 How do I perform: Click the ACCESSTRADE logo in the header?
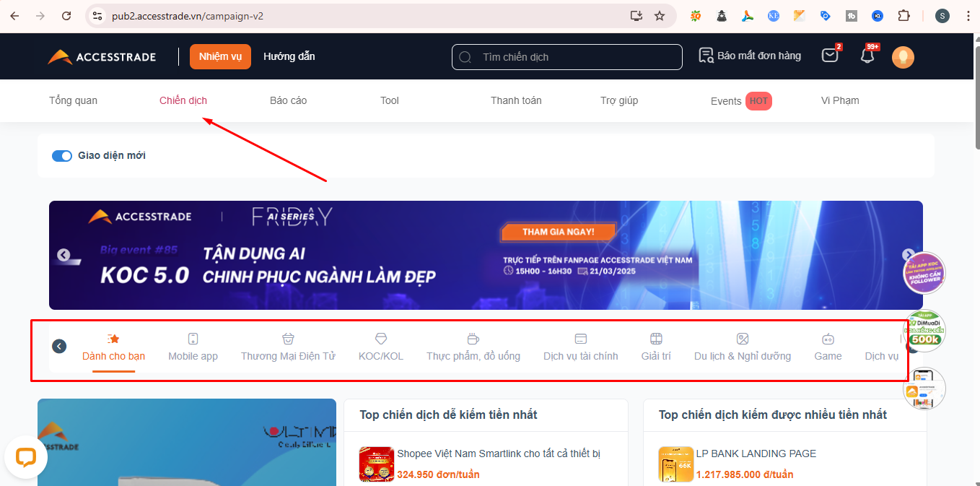(x=102, y=57)
